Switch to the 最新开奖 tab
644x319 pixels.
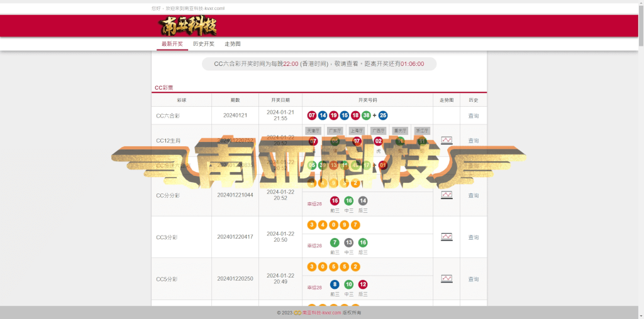[x=172, y=44]
